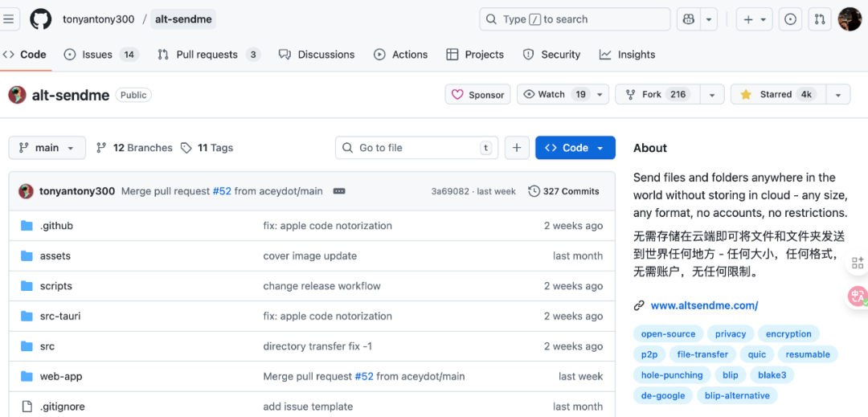868x417 pixels.
Task: Open pull requests icon in top header
Action: 820,19
